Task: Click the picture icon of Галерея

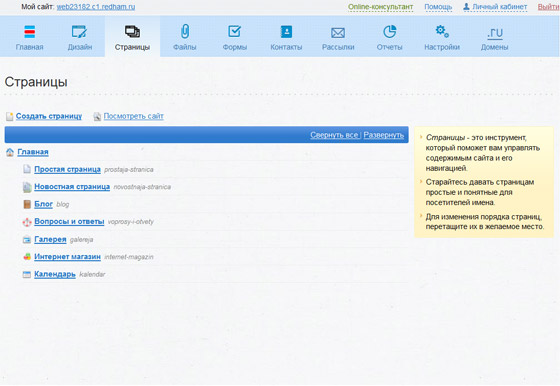Action: point(27,240)
